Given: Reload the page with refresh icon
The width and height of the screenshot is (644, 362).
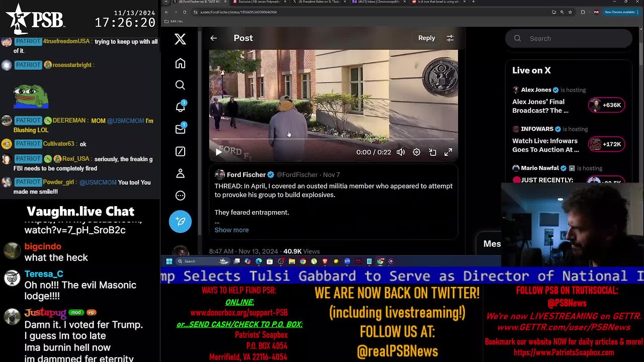Looking at the screenshot, I should tap(185, 12).
